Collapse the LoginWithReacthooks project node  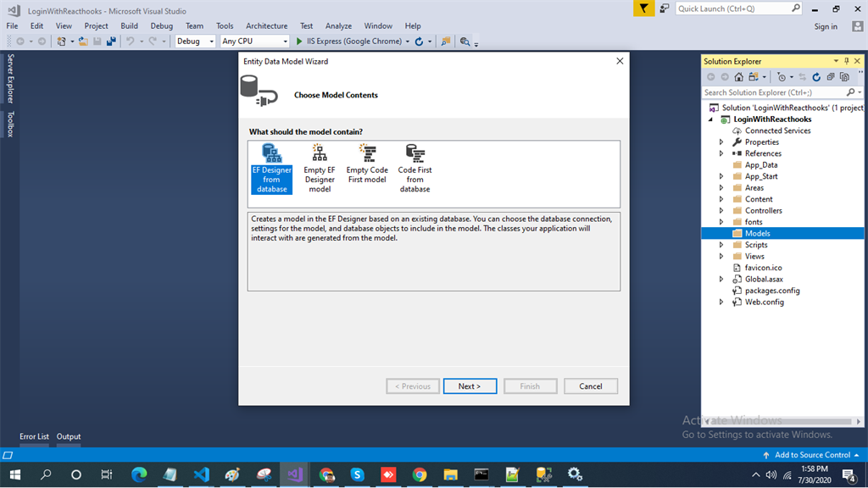(711, 119)
